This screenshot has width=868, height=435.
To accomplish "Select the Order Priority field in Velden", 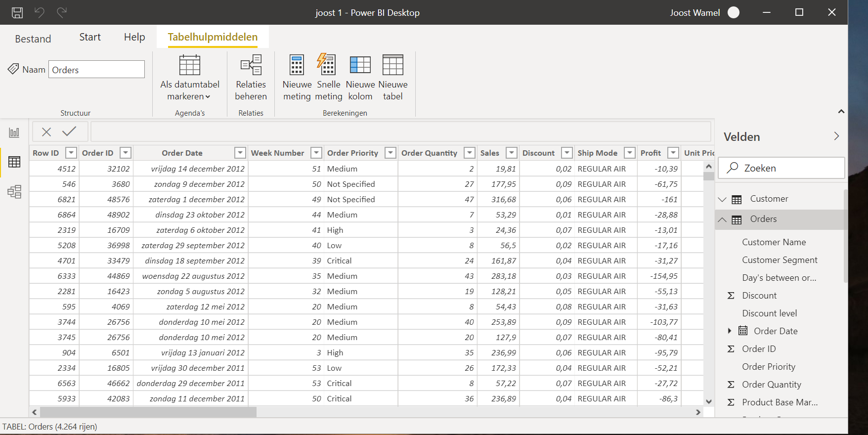I will [769, 367].
